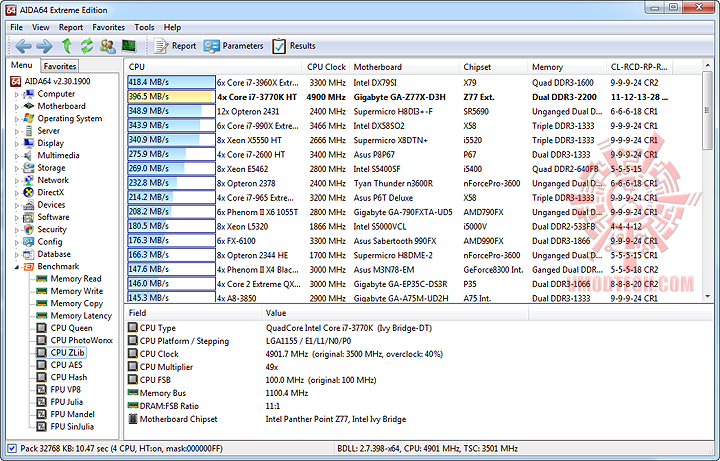Click the green Up arrow toolbar icon

67,46
